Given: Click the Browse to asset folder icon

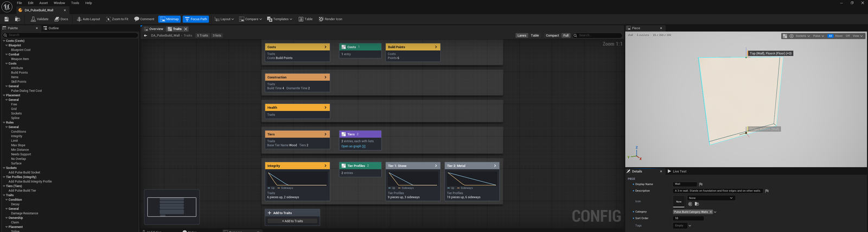Looking at the screenshot, I should pyautogui.click(x=17, y=19).
